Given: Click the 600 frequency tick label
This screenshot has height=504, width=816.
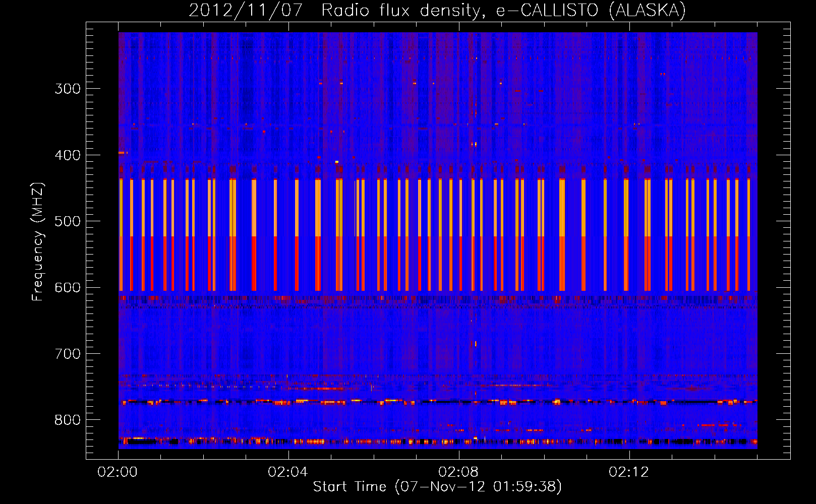Looking at the screenshot, I should pyautogui.click(x=68, y=288).
